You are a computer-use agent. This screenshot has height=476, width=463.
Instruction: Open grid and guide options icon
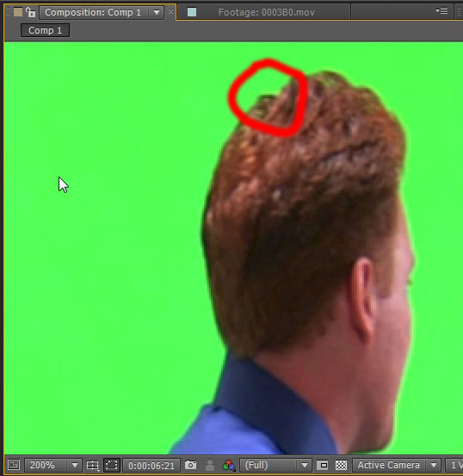coord(92,465)
